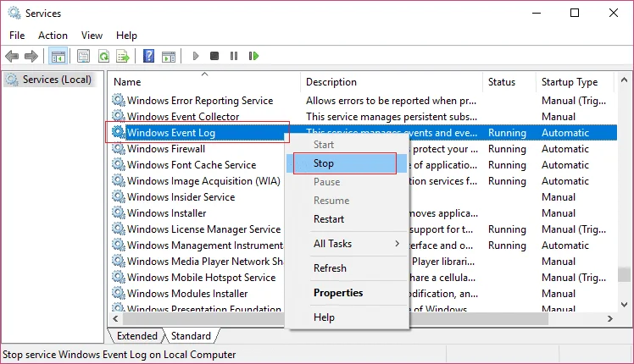This screenshot has height=364, width=634.
Task: Choose Help in the context menu
Action: click(x=347, y=317)
